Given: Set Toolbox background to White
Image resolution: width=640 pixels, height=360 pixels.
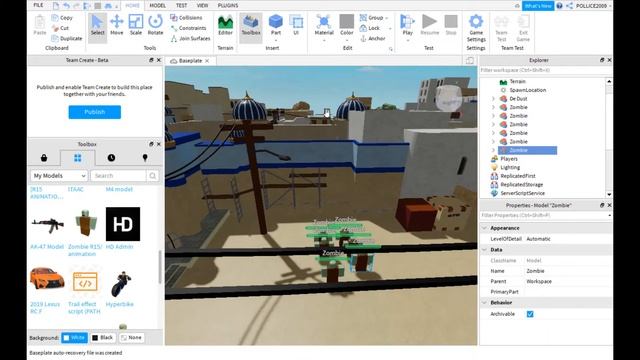Looking at the screenshot, I should [74, 338].
